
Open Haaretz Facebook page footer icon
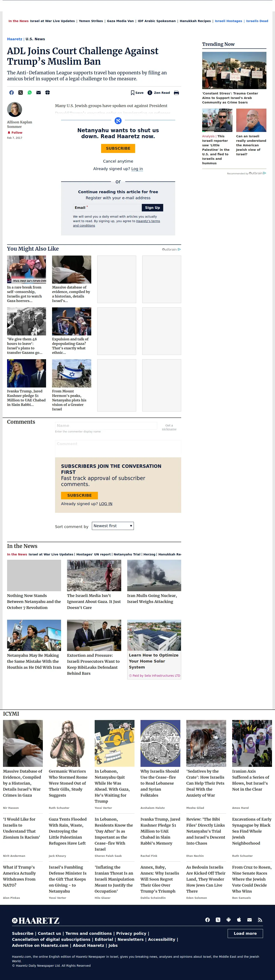click(x=208, y=920)
